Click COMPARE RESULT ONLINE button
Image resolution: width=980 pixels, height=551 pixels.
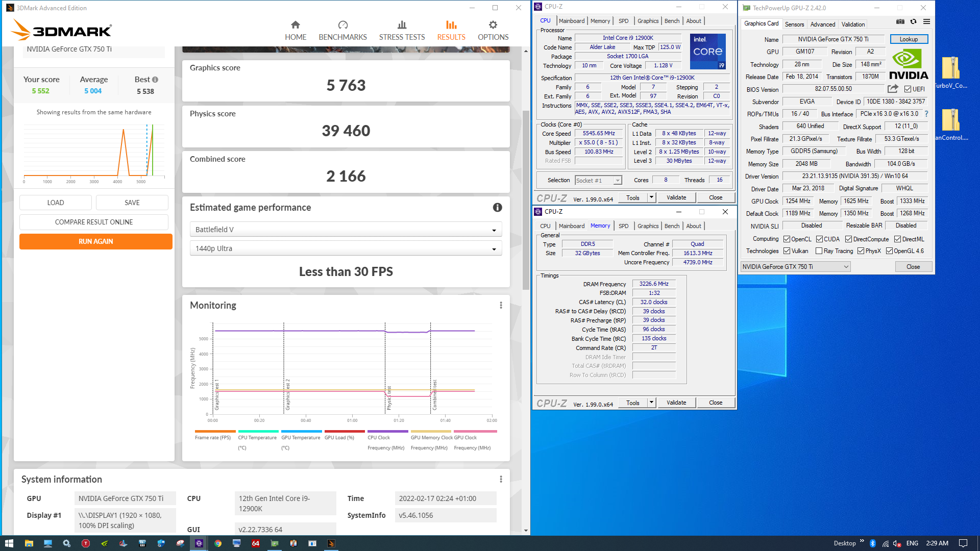[x=93, y=222]
